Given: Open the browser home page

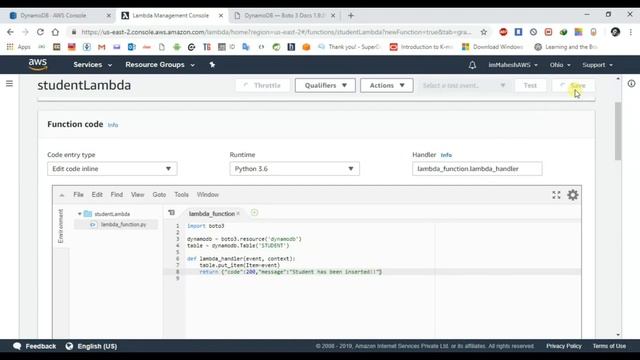Looking at the screenshot, I should tap(55, 32).
